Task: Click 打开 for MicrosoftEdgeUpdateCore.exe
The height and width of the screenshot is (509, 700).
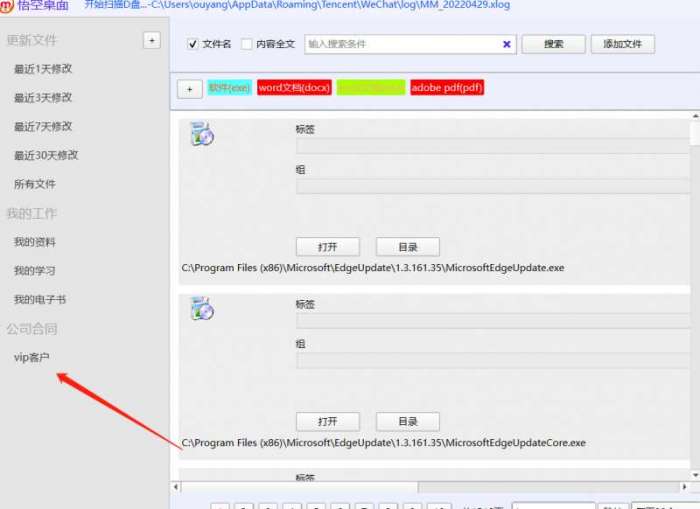Action: [x=328, y=421]
